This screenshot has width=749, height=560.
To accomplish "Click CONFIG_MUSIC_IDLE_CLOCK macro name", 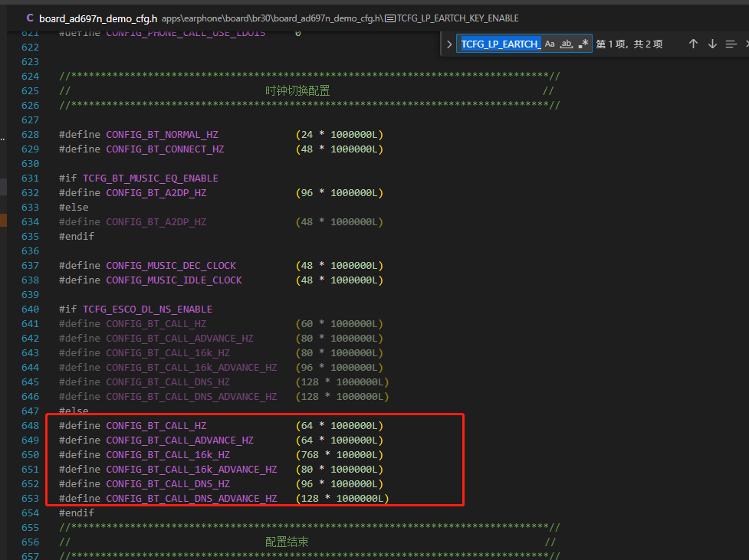I will coord(174,280).
